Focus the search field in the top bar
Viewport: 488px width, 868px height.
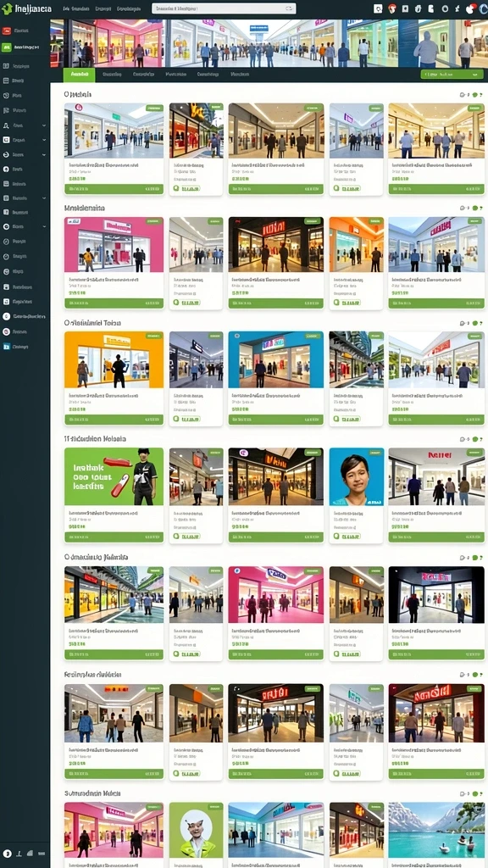coord(224,8)
